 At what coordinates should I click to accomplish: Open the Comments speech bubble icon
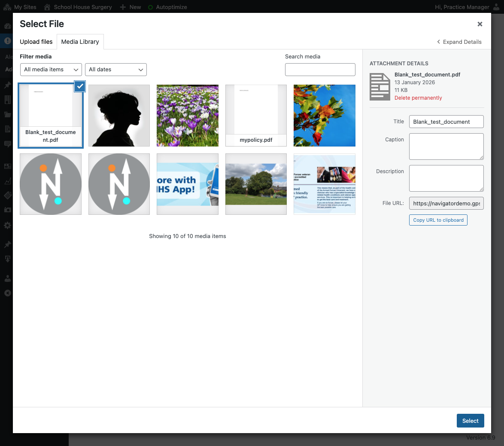8,144
